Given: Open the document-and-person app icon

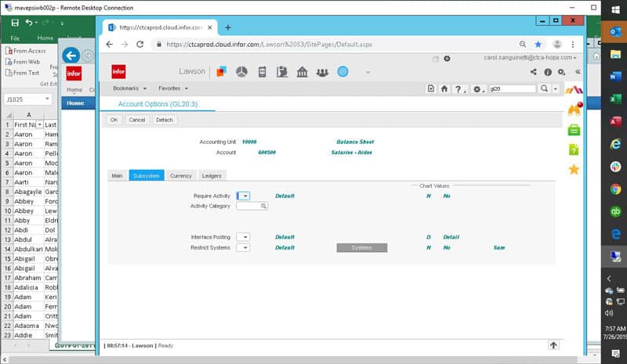Looking at the screenshot, I should pos(282,72).
